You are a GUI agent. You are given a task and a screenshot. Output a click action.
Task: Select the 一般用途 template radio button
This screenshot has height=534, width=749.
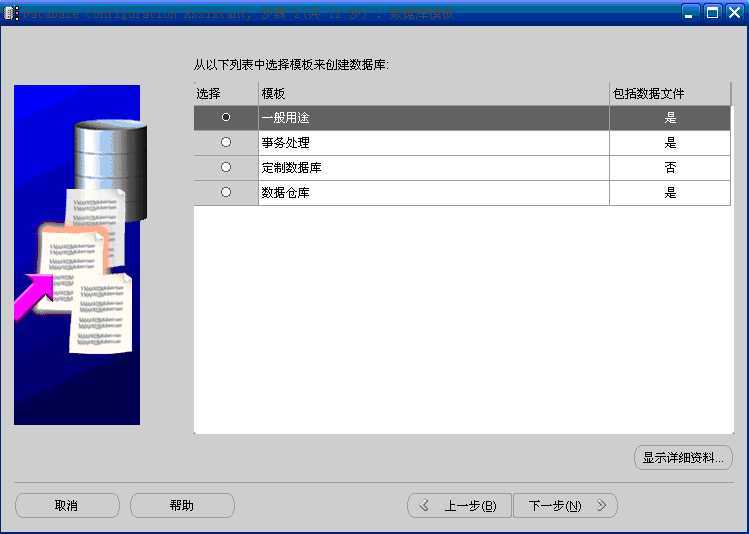click(x=226, y=117)
